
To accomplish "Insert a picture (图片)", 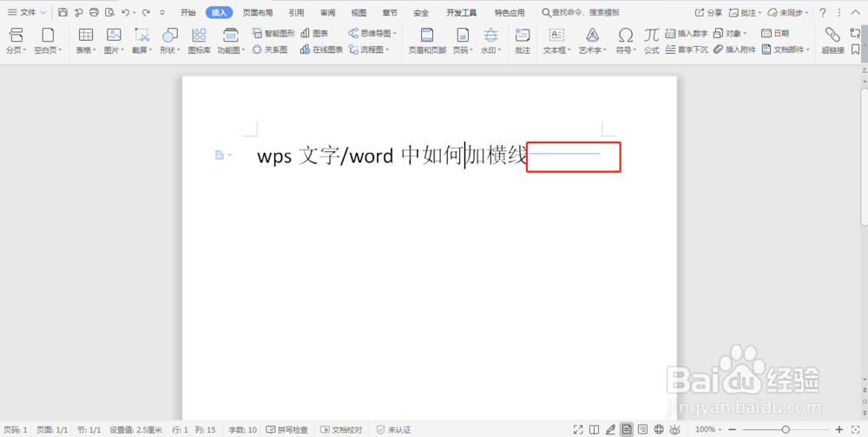I will 114,42.
